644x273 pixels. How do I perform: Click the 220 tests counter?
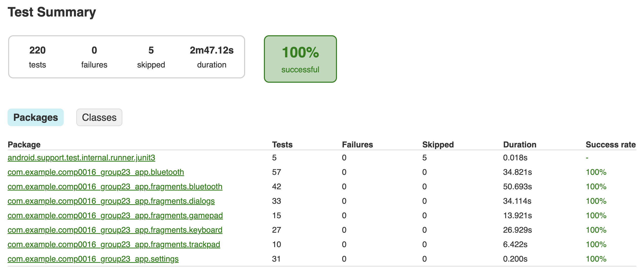pos(38,57)
